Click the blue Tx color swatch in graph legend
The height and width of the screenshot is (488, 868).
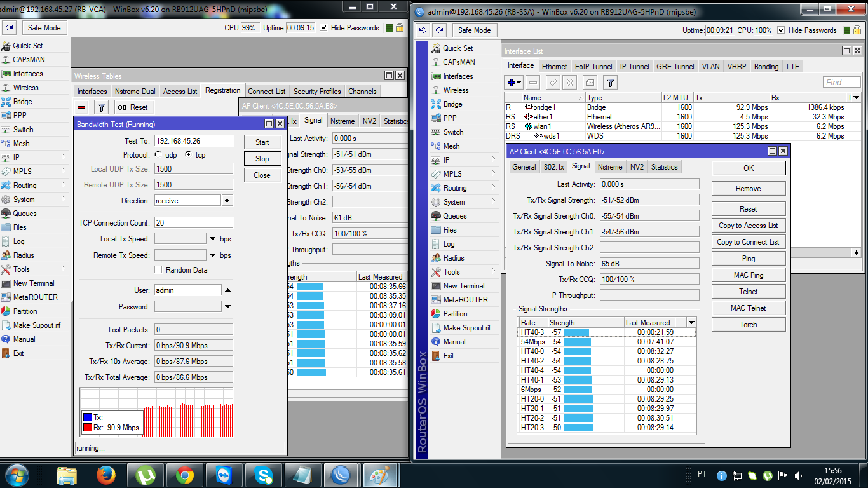tap(88, 417)
